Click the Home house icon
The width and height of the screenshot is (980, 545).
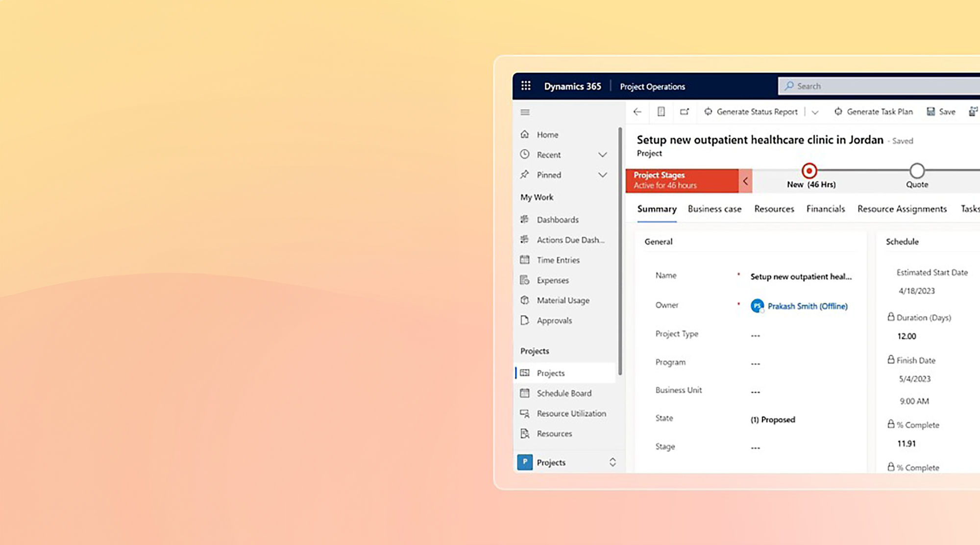[x=525, y=134]
